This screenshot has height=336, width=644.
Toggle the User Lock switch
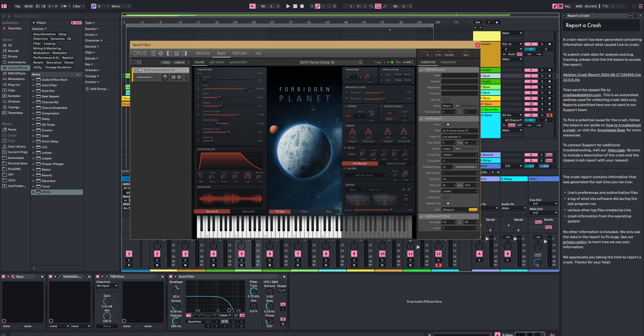pyautogui.click(x=446, y=100)
